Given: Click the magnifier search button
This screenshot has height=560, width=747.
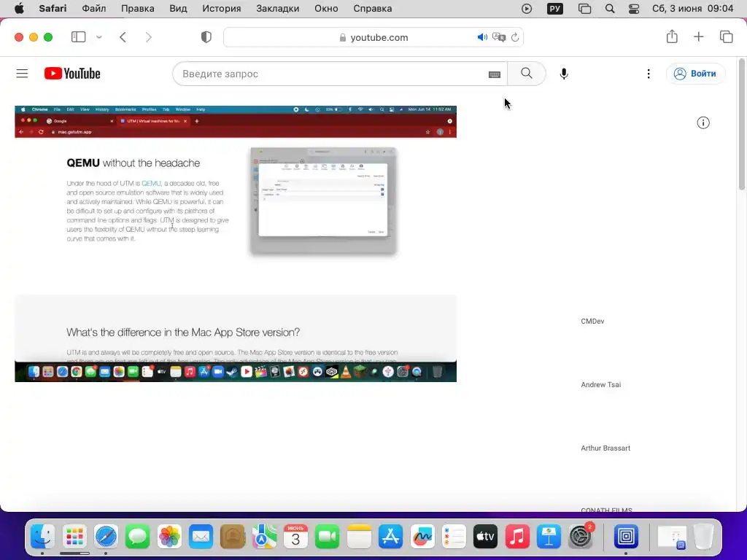Looking at the screenshot, I should click(527, 74).
